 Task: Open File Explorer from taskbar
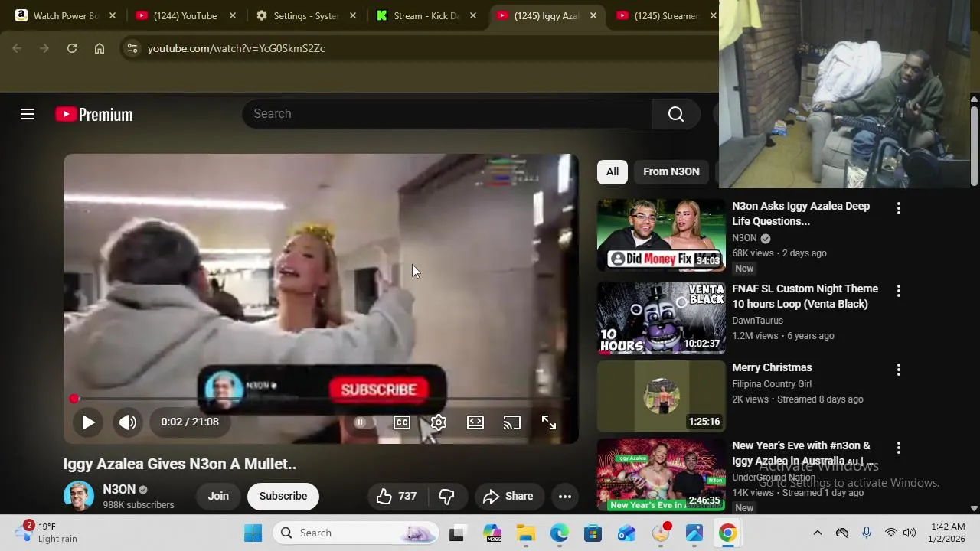pyautogui.click(x=526, y=533)
